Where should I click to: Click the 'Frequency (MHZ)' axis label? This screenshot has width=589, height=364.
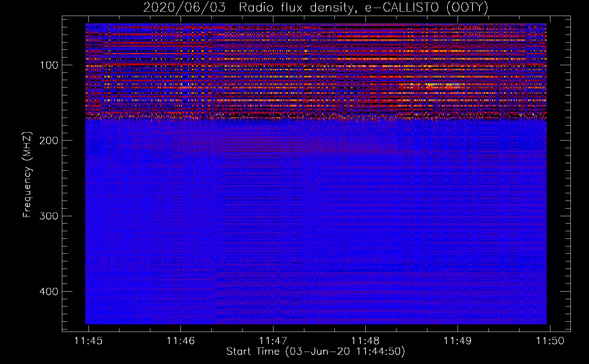27,174
